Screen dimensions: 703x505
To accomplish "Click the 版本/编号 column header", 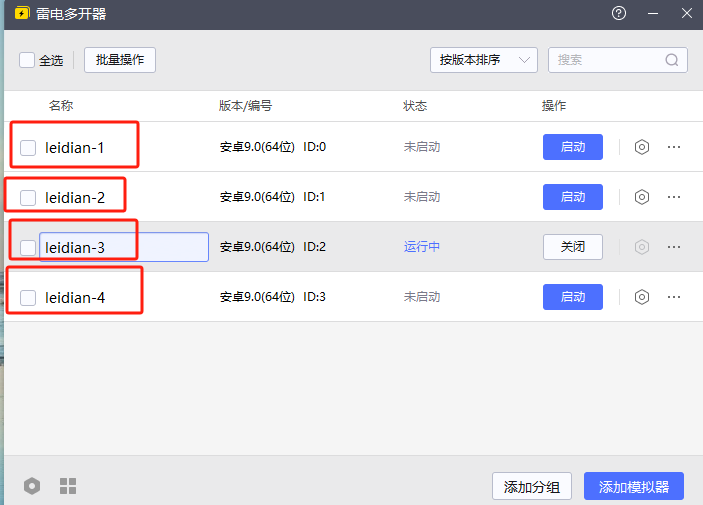I will coord(245,106).
